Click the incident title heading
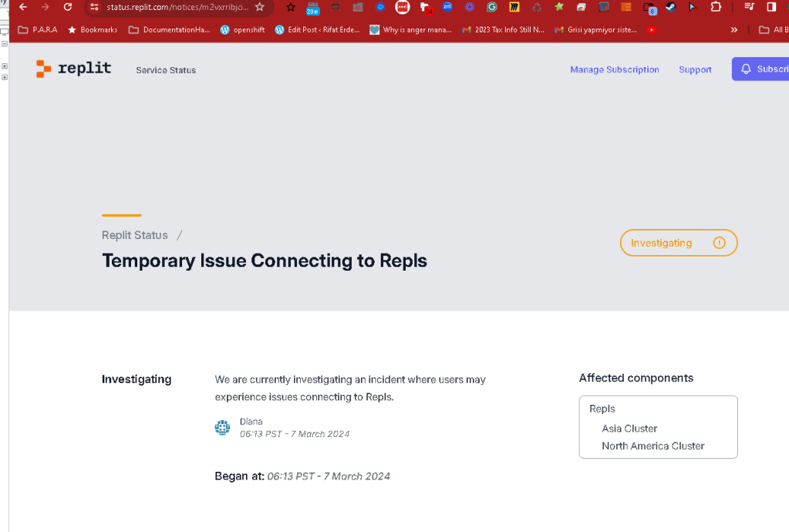The image size is (789, 532). coord(265,261)
